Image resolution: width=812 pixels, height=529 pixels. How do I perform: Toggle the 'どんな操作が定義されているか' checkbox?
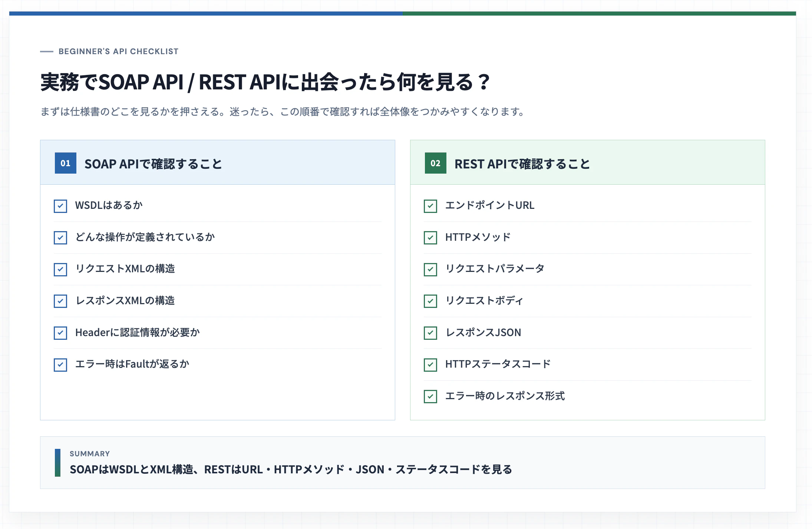(60, 238)
